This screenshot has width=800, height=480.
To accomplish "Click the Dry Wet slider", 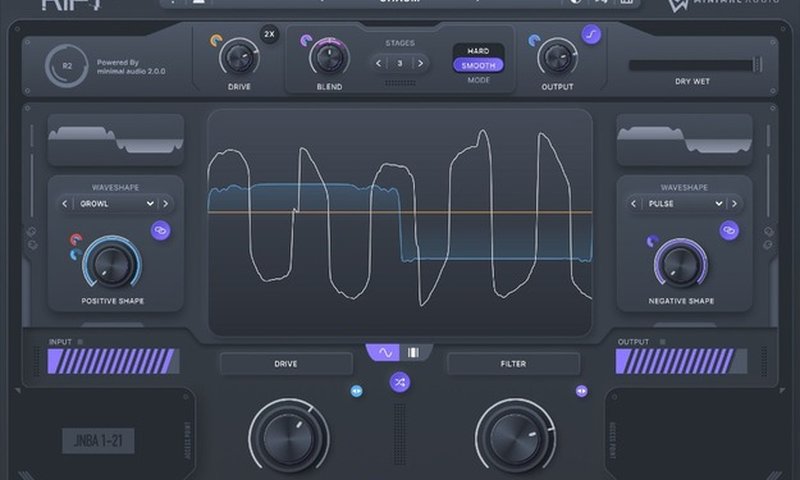I will [693, 65].
